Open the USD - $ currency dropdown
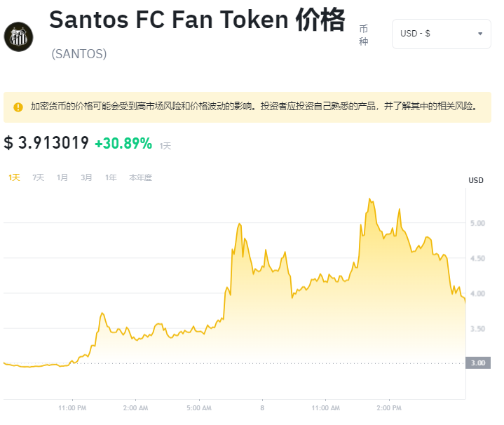Image resolution: width=504 pixels, height=425 pixels. point(442,34)
